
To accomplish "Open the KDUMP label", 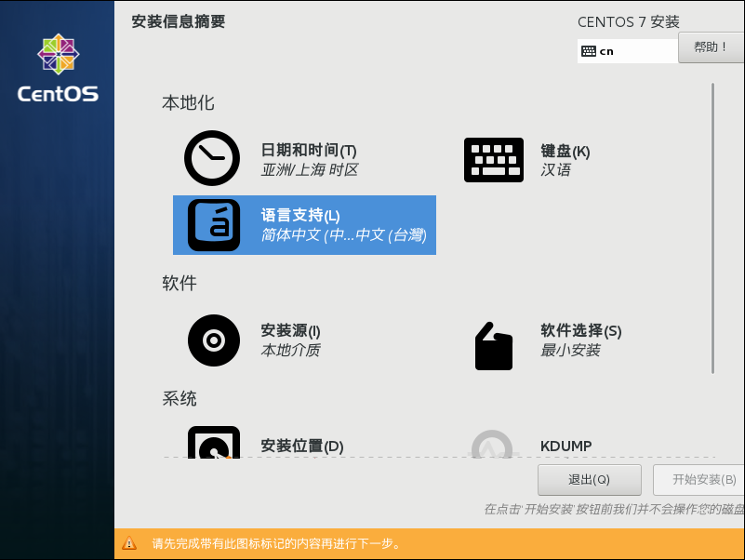I will [565, 446].
